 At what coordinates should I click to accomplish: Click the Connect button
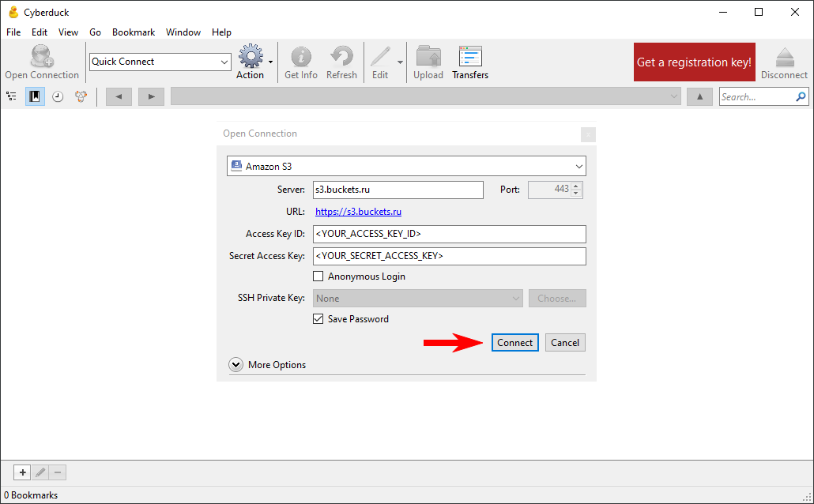coord(515,343)
